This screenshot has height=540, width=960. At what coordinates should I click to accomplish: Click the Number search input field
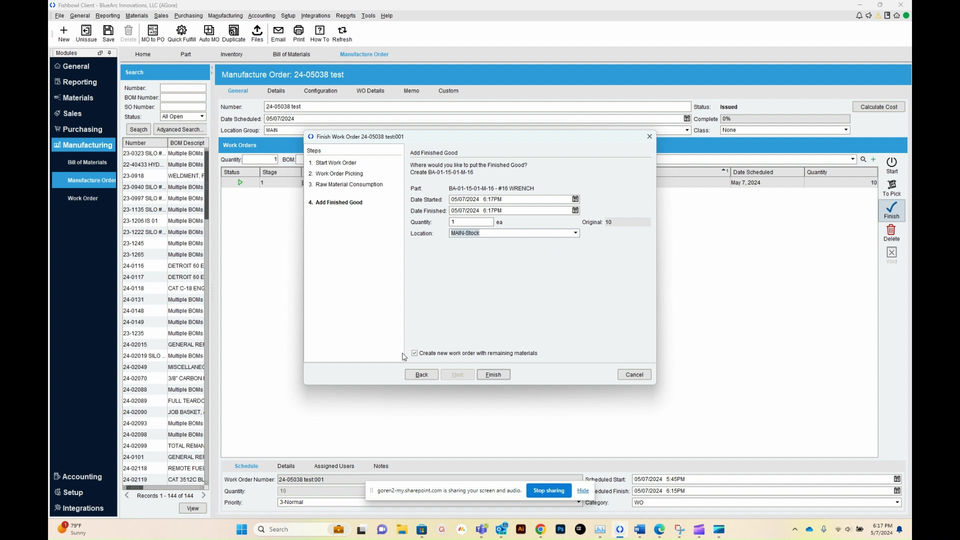[x=183, y=88]
